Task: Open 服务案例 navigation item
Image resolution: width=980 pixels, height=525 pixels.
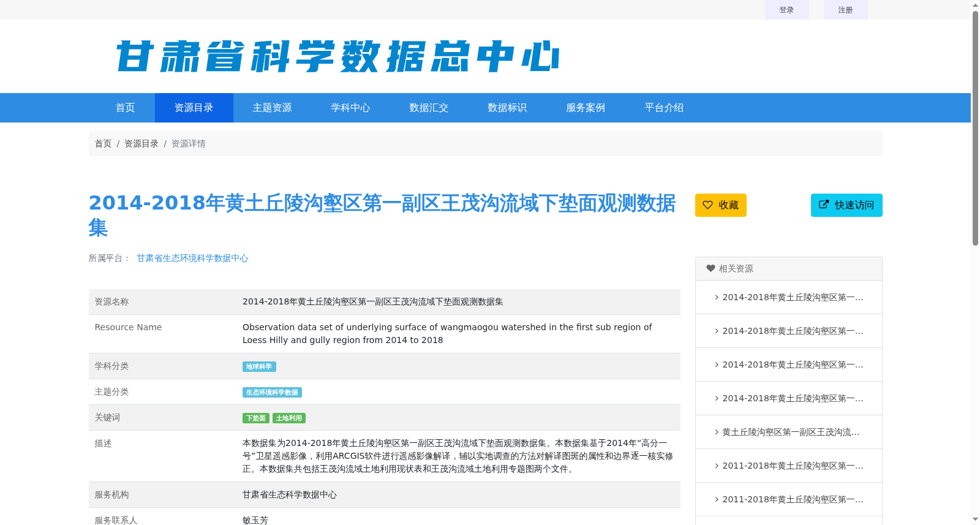Action: (586, 108)
